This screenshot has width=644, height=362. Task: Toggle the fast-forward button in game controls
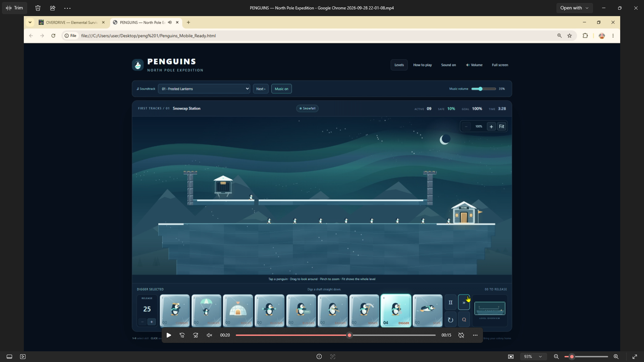point(464,302)
